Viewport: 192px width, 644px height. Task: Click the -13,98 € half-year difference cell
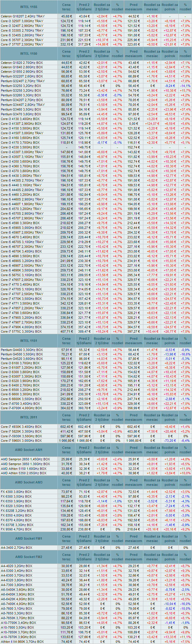[170, 354]
